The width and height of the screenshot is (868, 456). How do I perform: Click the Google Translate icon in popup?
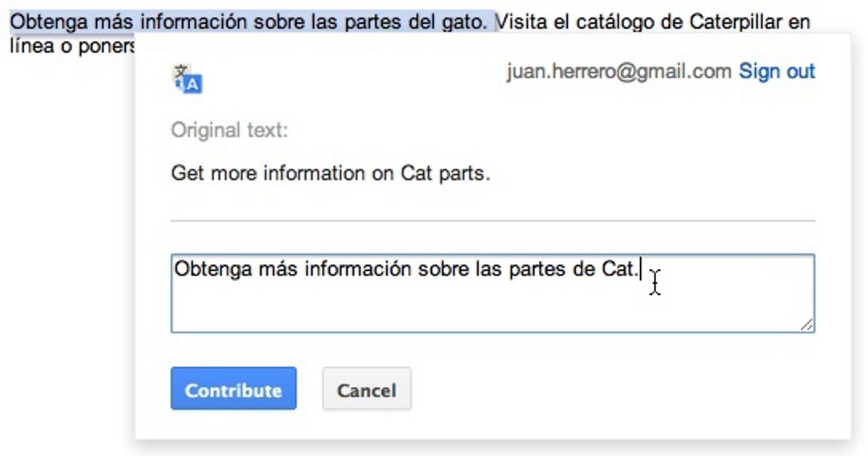[x=187, y=79]
